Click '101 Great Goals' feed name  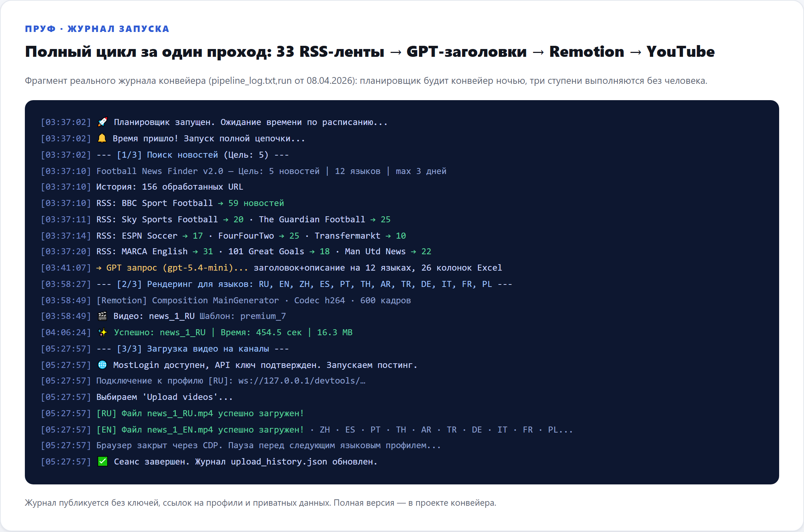tap(266, 251)
